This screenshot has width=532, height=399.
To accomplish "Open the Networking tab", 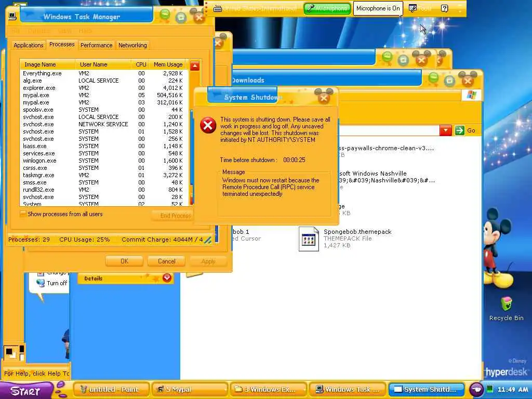I will click(x=132, y=45).
